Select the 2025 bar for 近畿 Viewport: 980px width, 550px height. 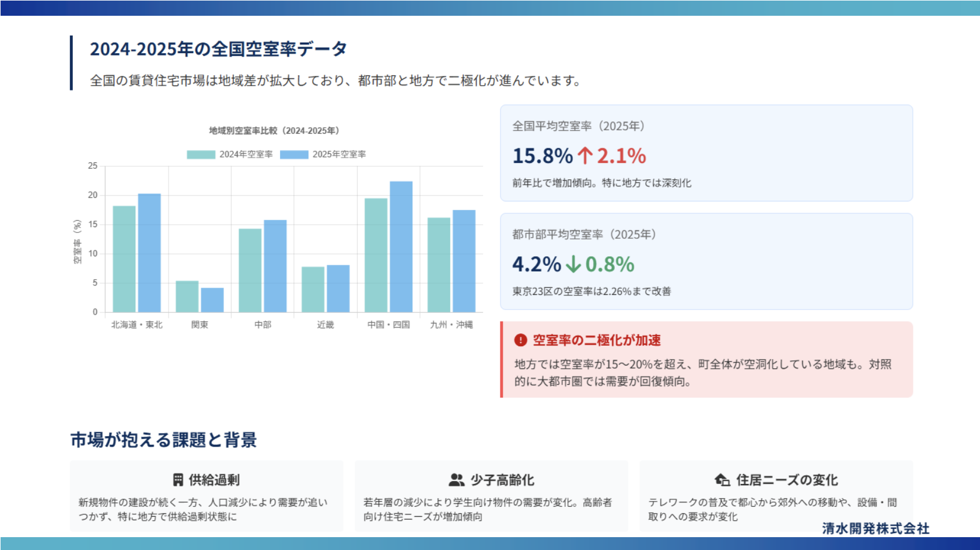point(338,288)
